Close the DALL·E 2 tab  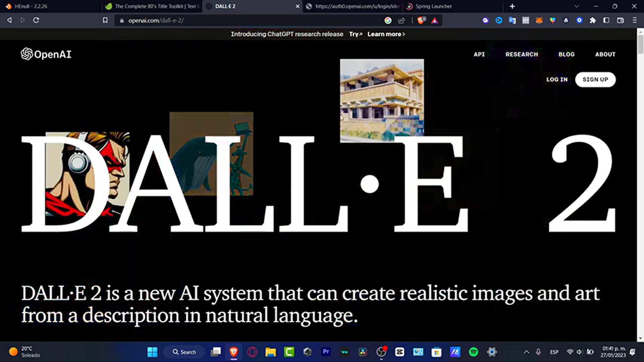click(x=298, y=6)
